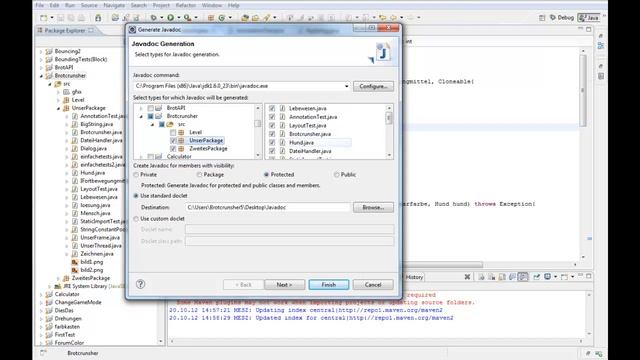Click the New Java Package toolbar icon

(211, 18)
